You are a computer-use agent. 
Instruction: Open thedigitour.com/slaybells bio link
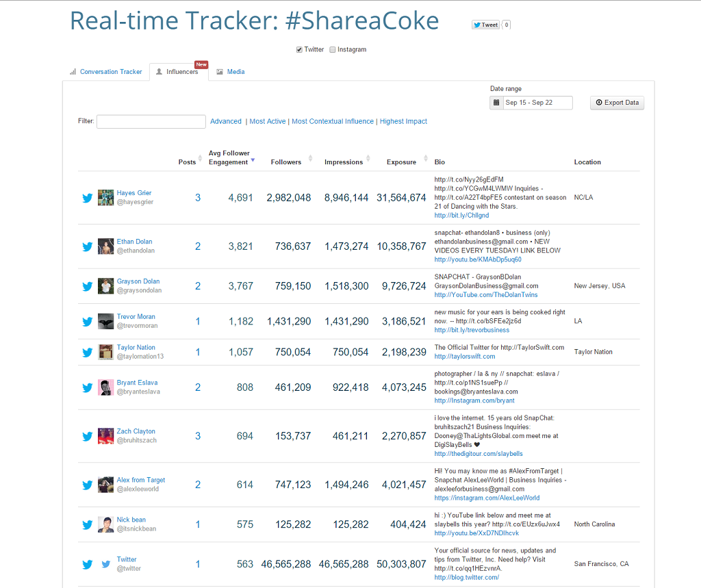[479, 455]
